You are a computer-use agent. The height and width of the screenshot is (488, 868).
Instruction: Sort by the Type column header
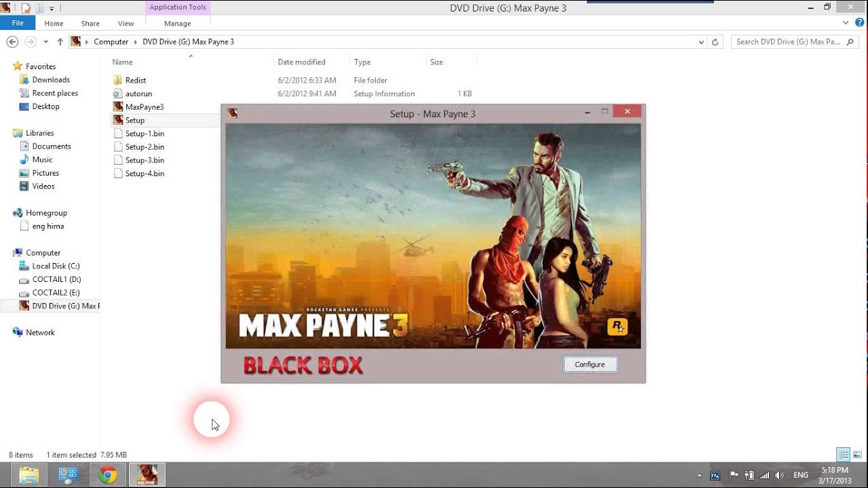362,62
